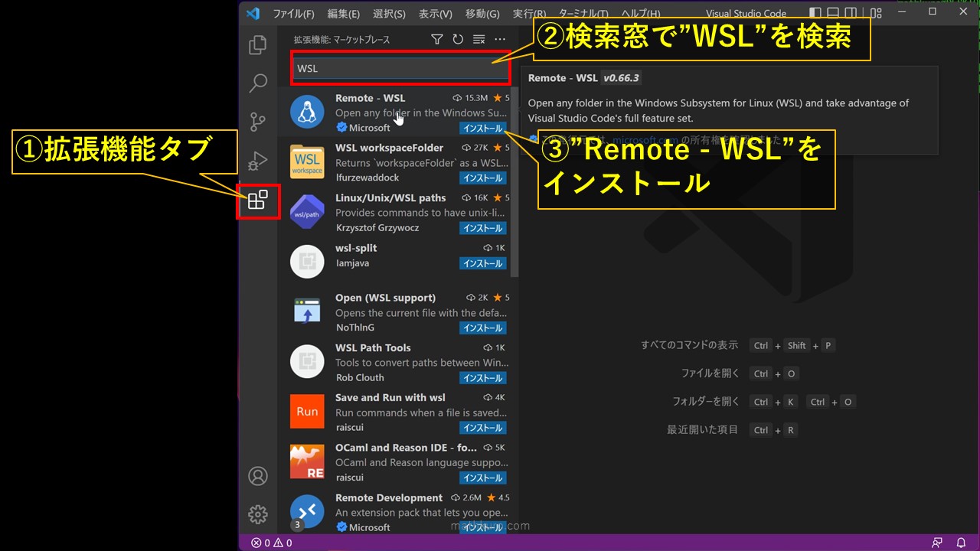Install the wsl-split extension
This screenshot has width=980, height=551.
point(482,263)
